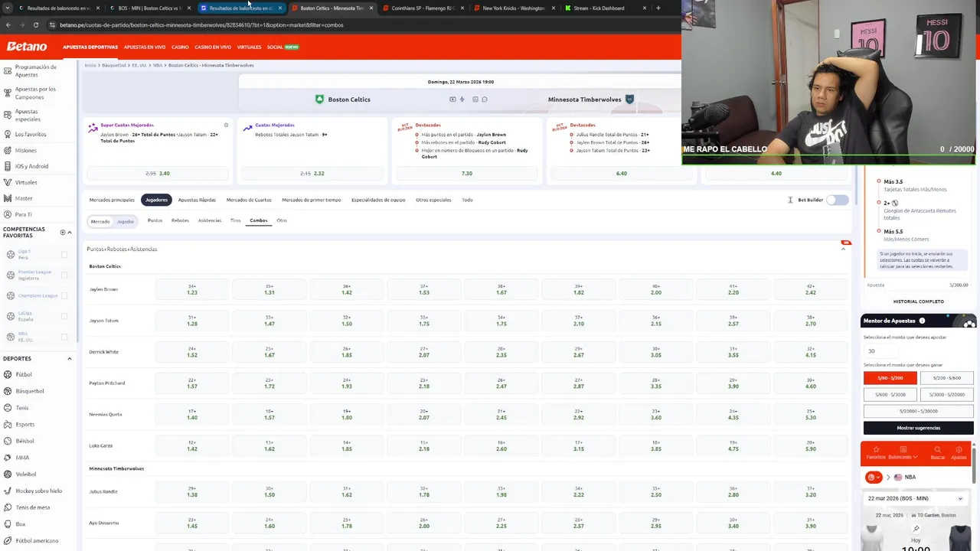Reload the browser page
The width and height of the screenshot is (980, 551).
point(35,24)
